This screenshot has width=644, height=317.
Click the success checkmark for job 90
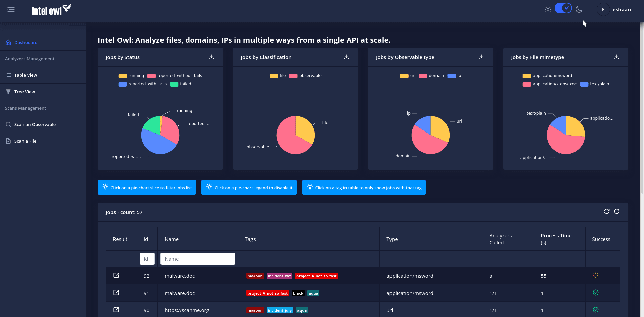point(596,310)
